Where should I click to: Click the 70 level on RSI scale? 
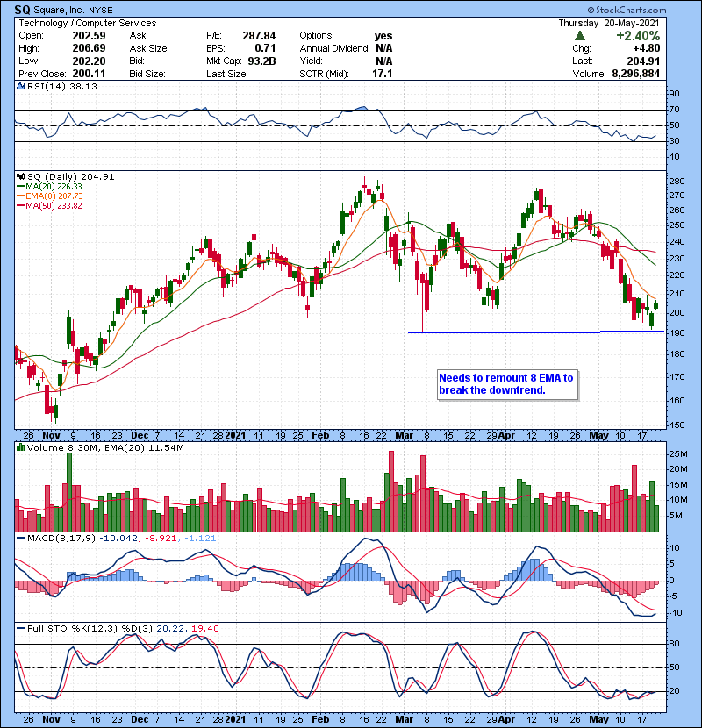(674, 110)
